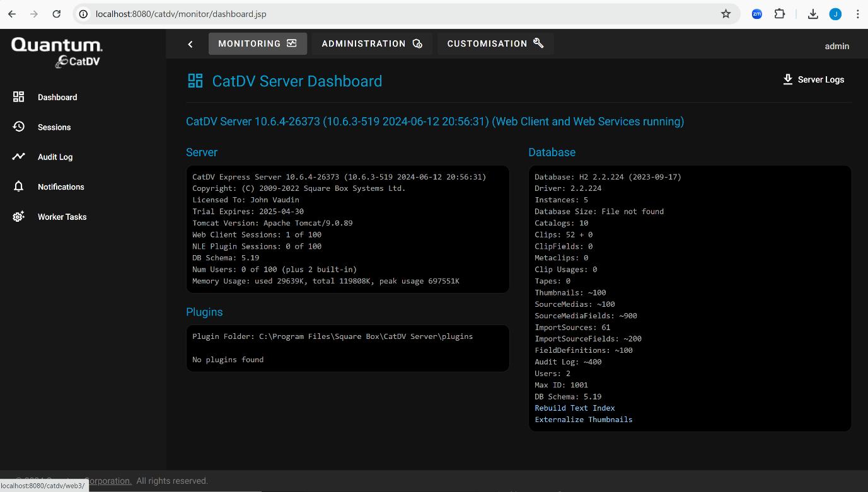The height and width of the screenshot is (492, 868).
Task: Click the "Driver: 2.2.224" line
Action: pyautogui.click(x=568, y=188)
